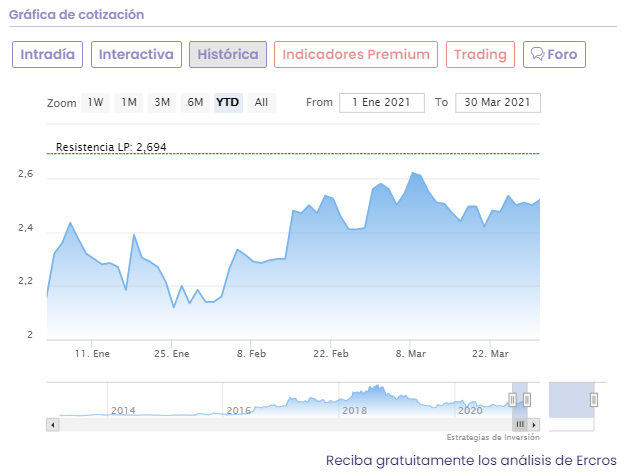The image size is (627, 476).
Task: Click the 22. Feb axis label
Action: (331, 354)
